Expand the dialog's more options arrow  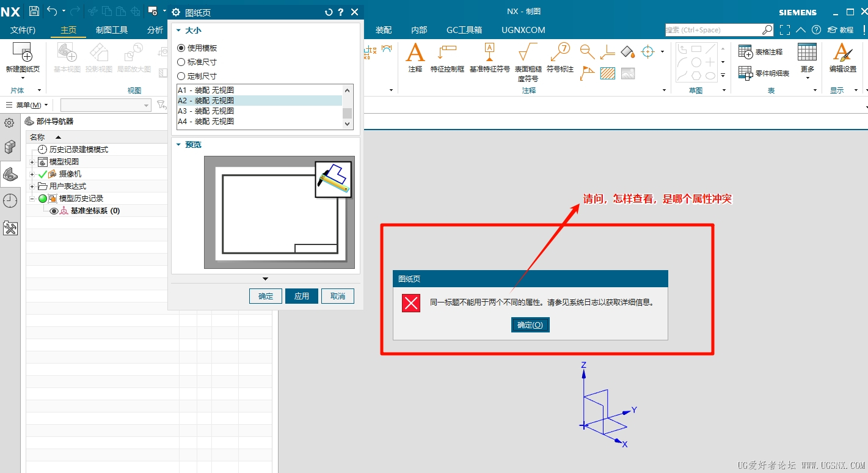point(265,279)
